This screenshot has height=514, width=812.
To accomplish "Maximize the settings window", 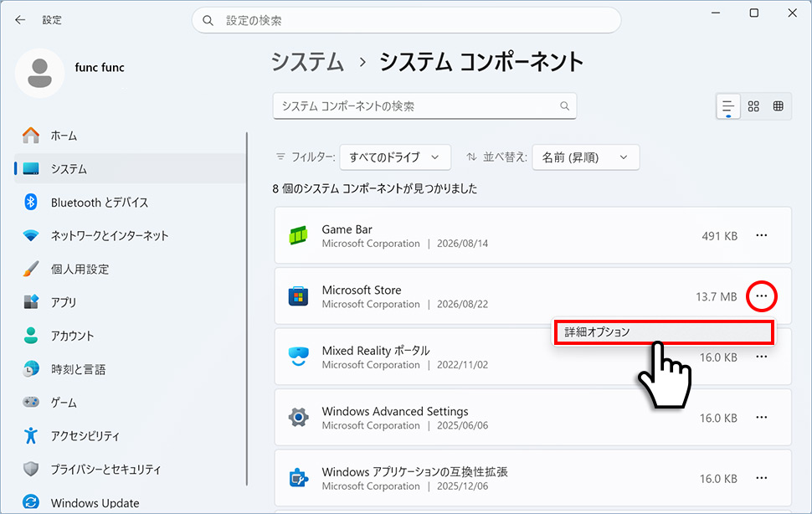I will [x=754, y=13].
